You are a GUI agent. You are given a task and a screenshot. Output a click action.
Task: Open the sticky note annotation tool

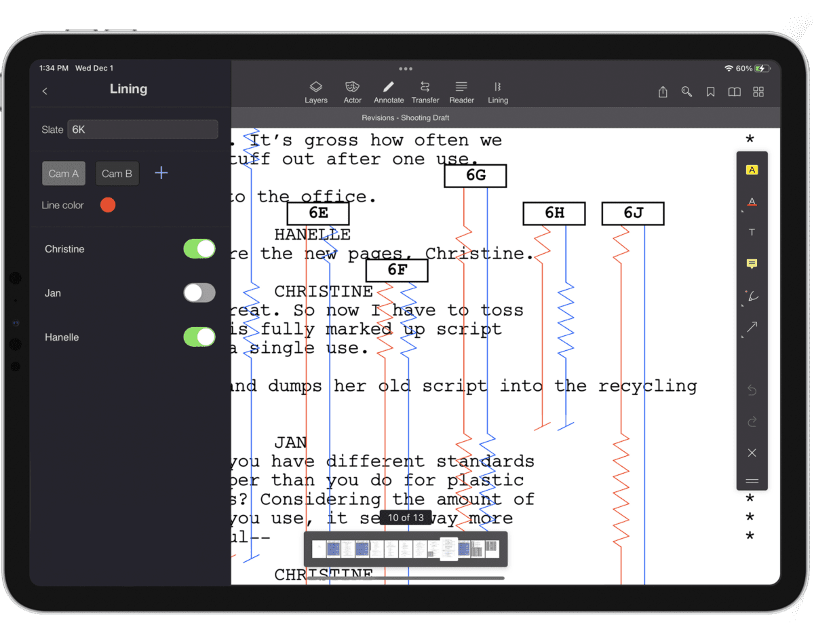(x=752, y=264)
